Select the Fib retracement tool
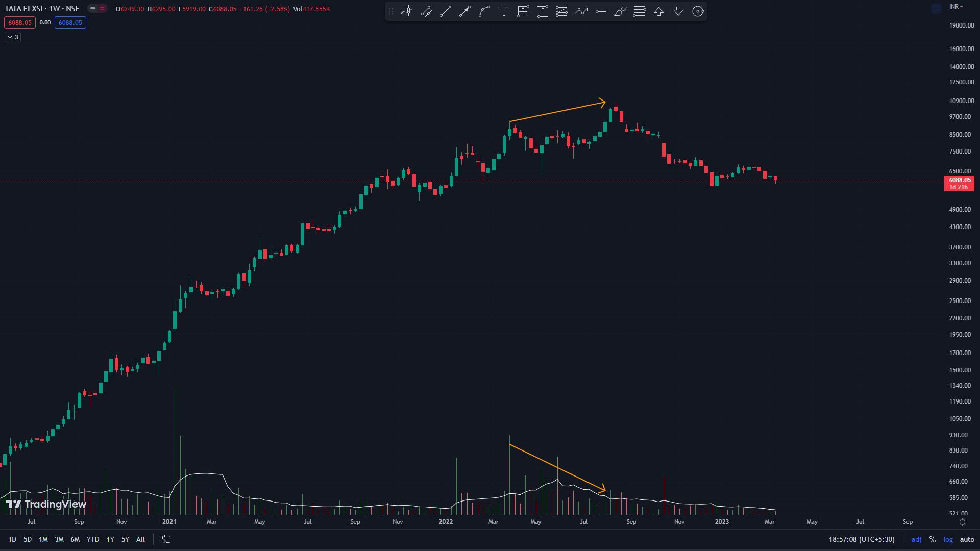The width and height of the screenshot is (980, 551). [562, 11]
